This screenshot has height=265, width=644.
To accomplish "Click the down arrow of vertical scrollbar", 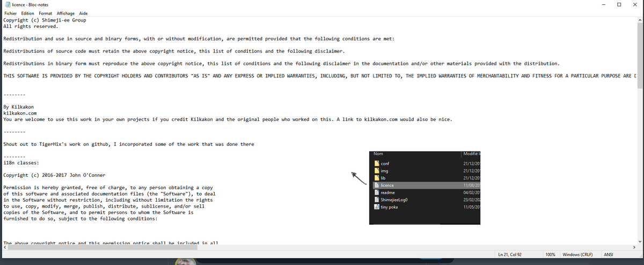I will [x=640, y=241].
